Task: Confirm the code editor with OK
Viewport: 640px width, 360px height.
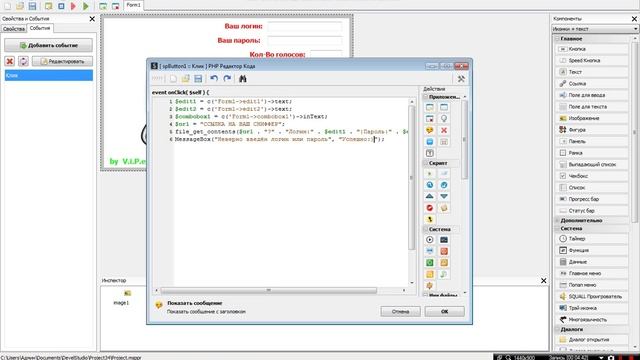Action: coord(444,311)
